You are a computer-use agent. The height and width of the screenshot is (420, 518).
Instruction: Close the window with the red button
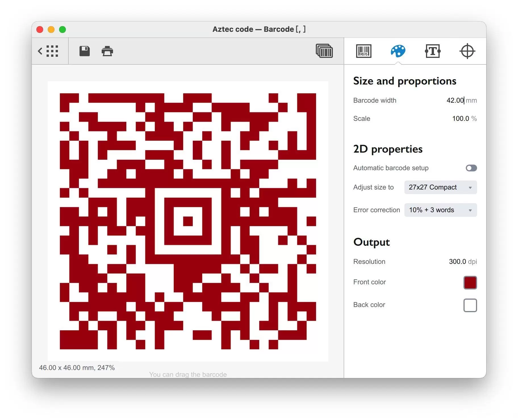(x=40, y=30)
